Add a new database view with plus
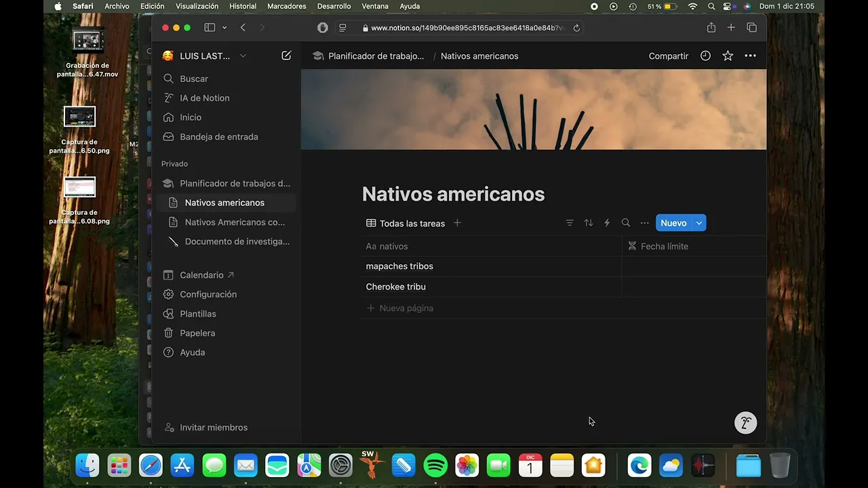This screenshot has width=868, height=488. pyautogui.click(x=457, y=223)
